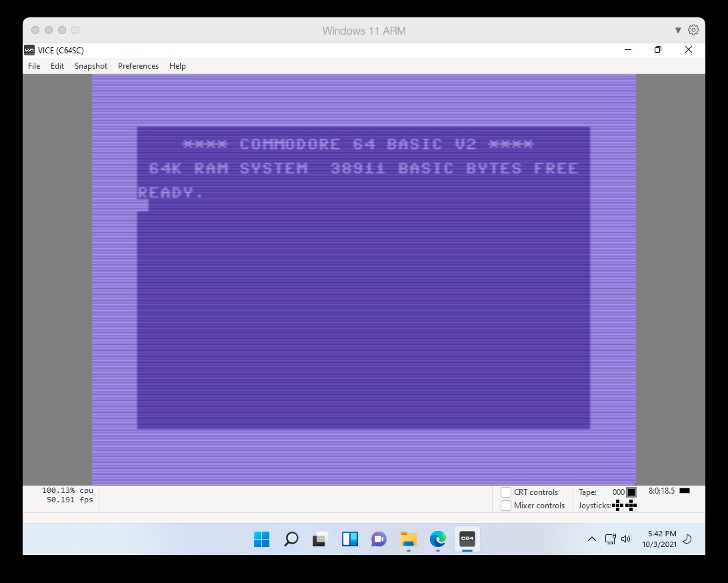Close the VICE window

click(x=689, y=50)
